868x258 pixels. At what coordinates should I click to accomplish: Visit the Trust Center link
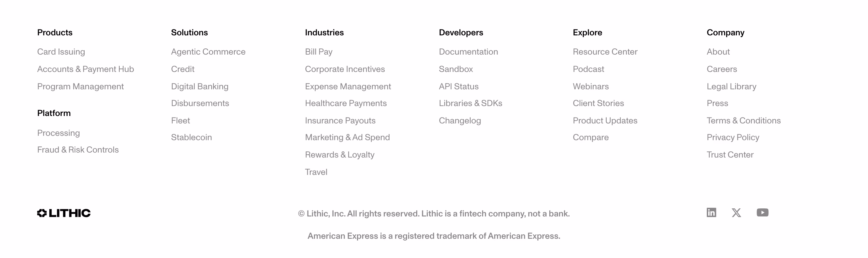pyautogui.click(x=730, y=155)
